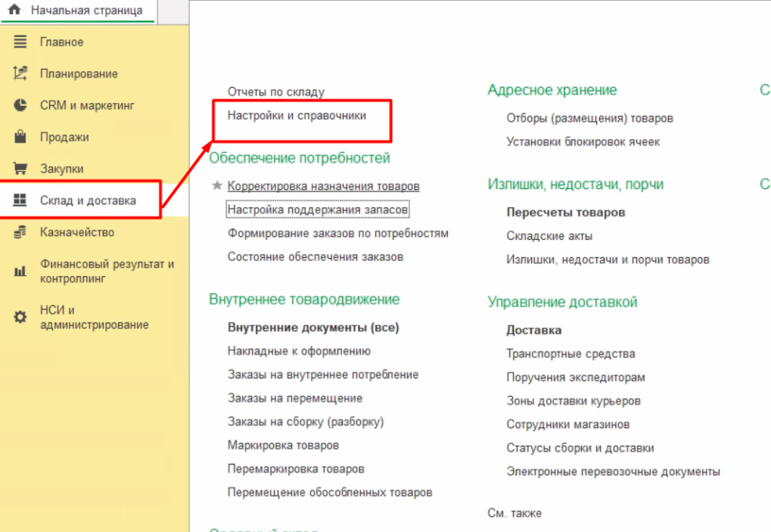771x532 pixels.
Task: Click the Продажи shopping bag icon
Action: click(x=20, y=137)
